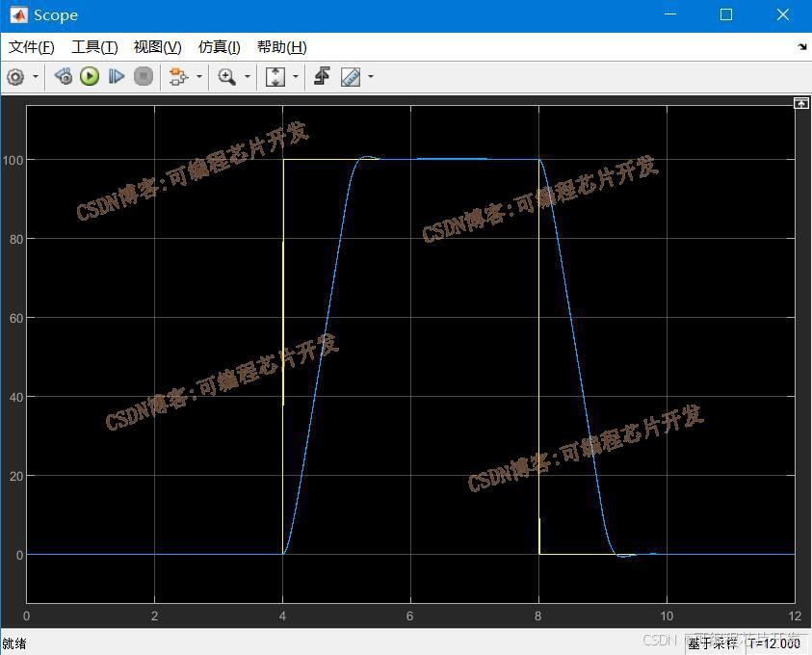Viewport: 812px width, 655px height.
Task: Click the highlight Simulink block icon
Action: coord(178,77)
